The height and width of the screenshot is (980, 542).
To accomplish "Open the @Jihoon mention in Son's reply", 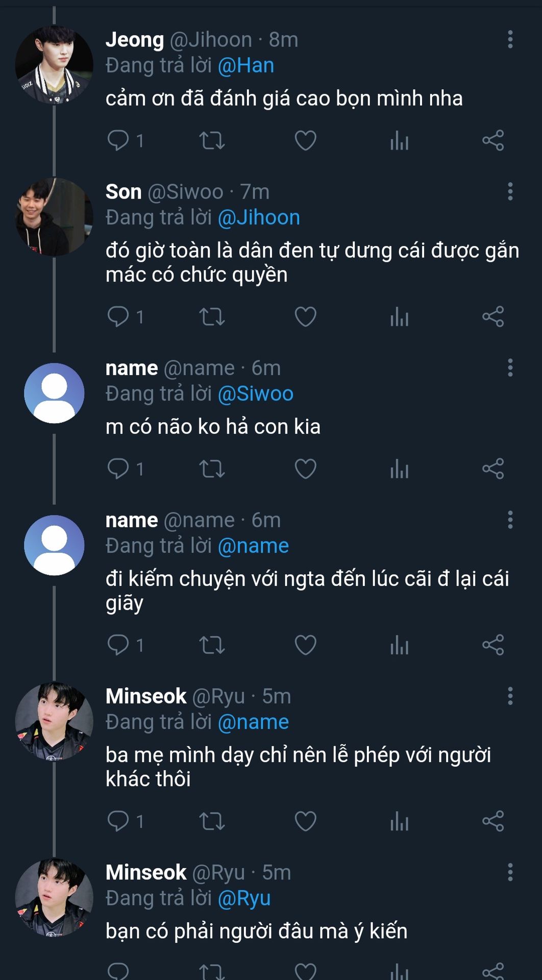I will 259,218.
